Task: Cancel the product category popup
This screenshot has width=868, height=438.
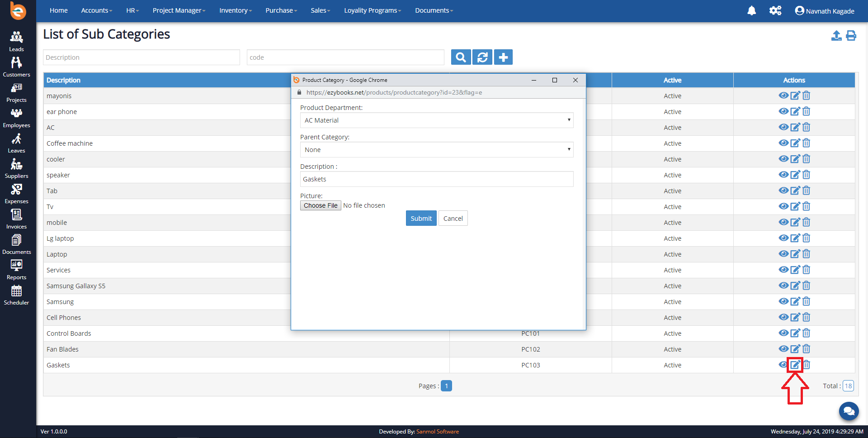Action: coord(453,218)
